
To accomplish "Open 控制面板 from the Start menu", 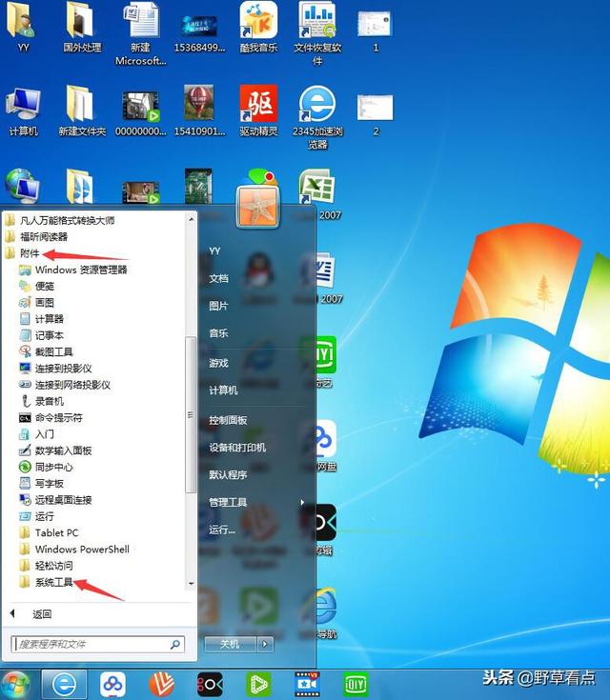I will click(x=228, y=420).
